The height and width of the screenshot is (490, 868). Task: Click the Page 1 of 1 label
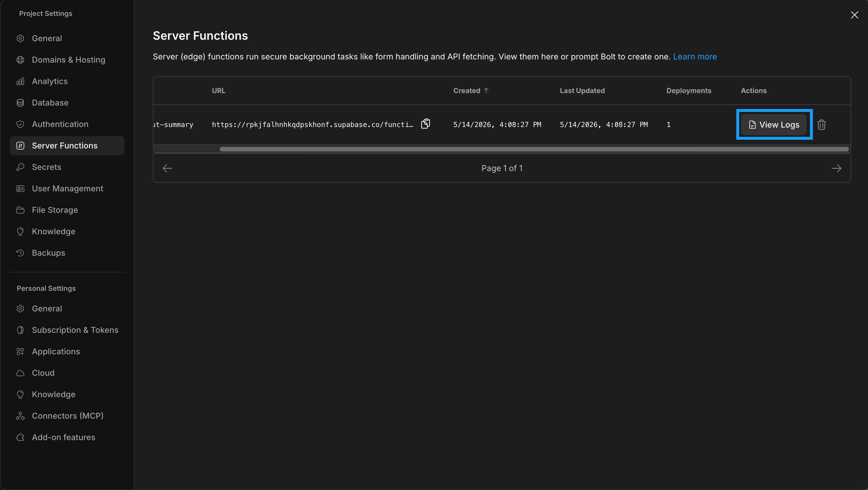pyautogui.click(x=502, y=168)
